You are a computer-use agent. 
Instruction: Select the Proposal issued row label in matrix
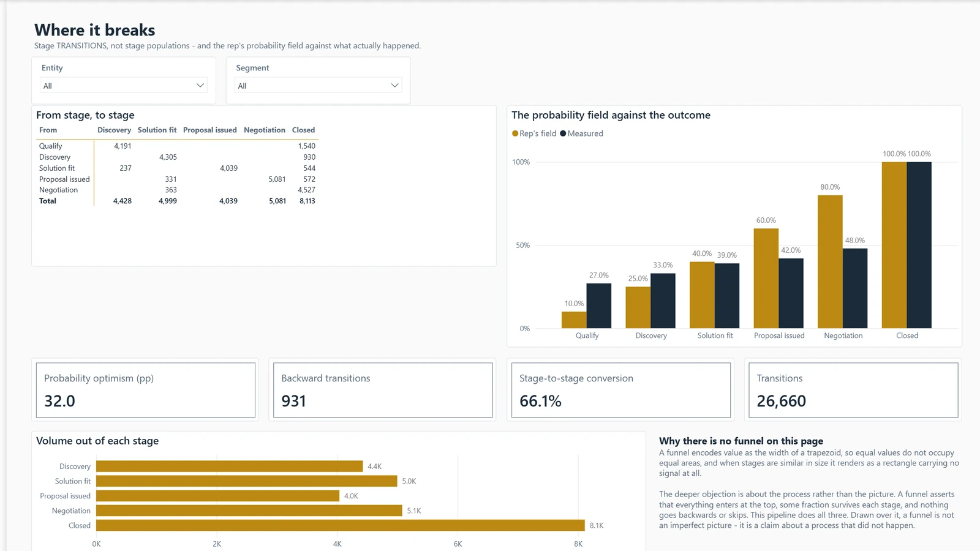[64, 179]
